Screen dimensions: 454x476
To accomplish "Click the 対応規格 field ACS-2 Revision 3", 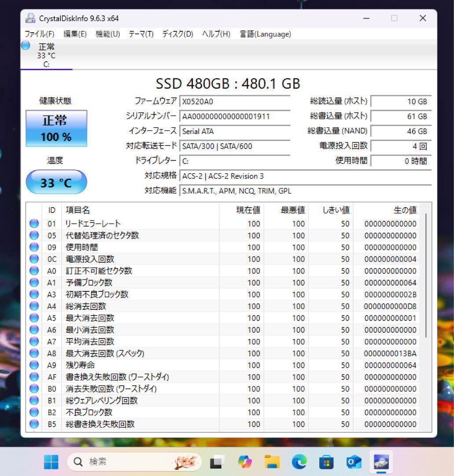I will [306, 176].
